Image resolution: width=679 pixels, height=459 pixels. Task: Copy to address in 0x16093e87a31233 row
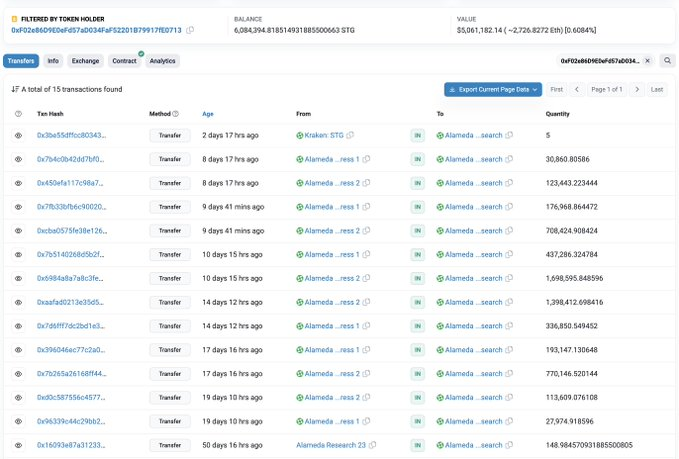point(509,445)
